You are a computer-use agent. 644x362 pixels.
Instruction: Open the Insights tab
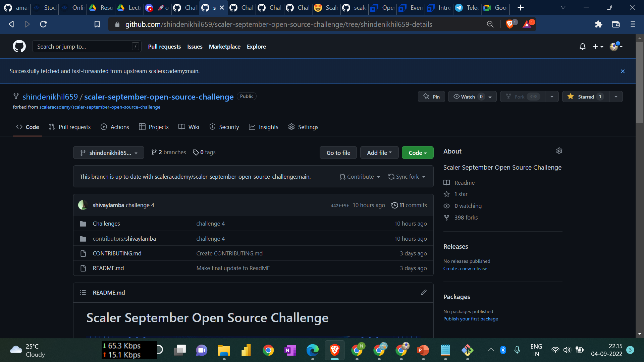(x=264, y=127)
